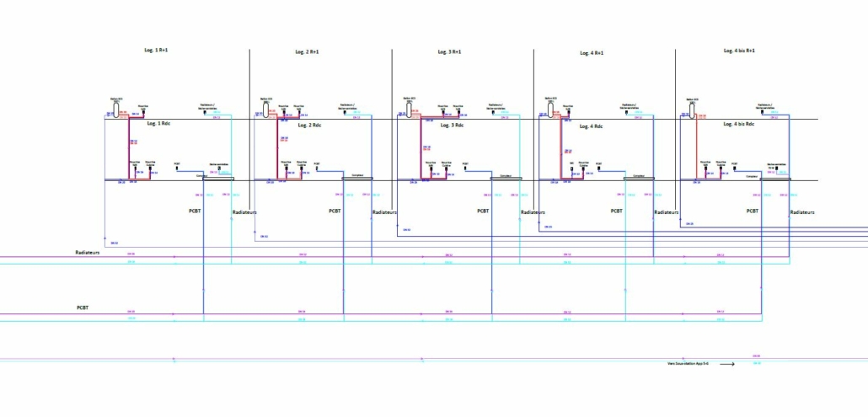The height and width of the screenshot is (417, 868).
Task: Select the Compteur meter bar in Log. 4 Rdc
Action: 639,178
